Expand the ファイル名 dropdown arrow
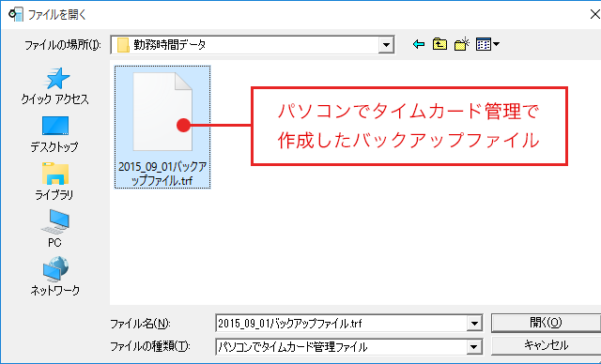The width and height of the screenshot is (601, 364). pyautogui.click(x=474, y=324)
